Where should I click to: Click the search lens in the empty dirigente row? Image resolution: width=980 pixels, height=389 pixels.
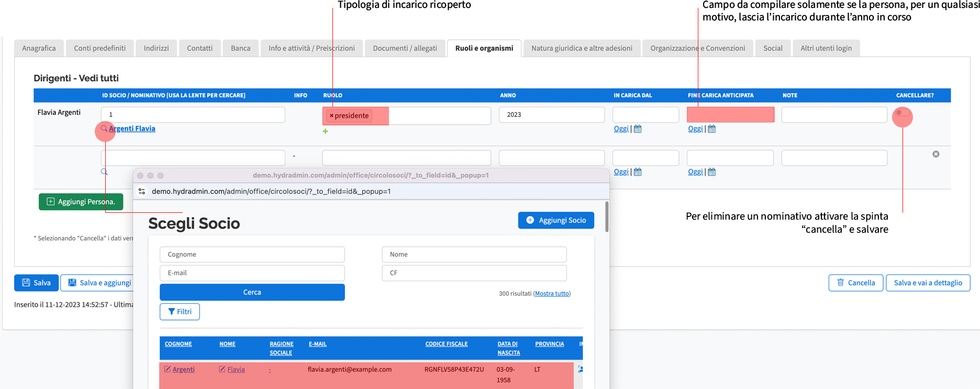point(104,172)
